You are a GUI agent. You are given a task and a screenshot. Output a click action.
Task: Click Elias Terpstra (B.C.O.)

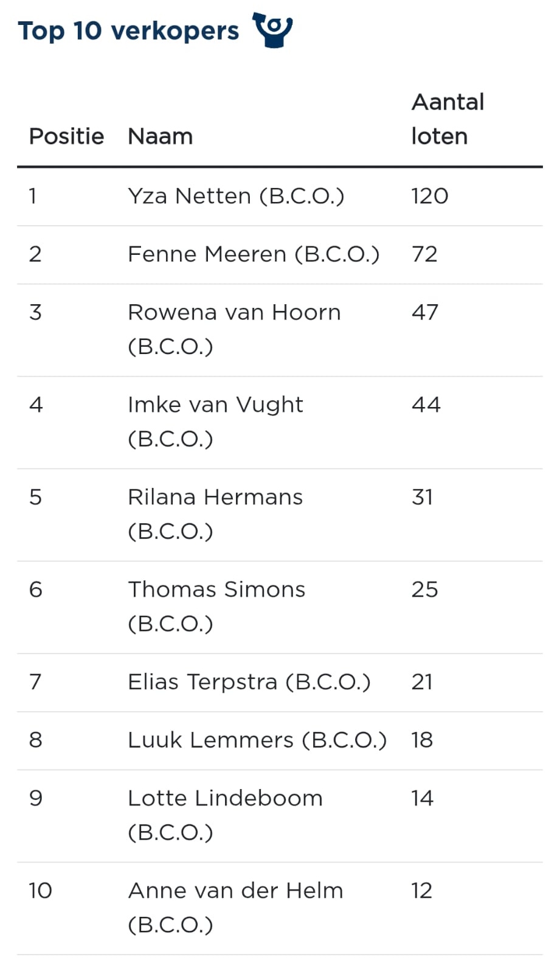249,682
